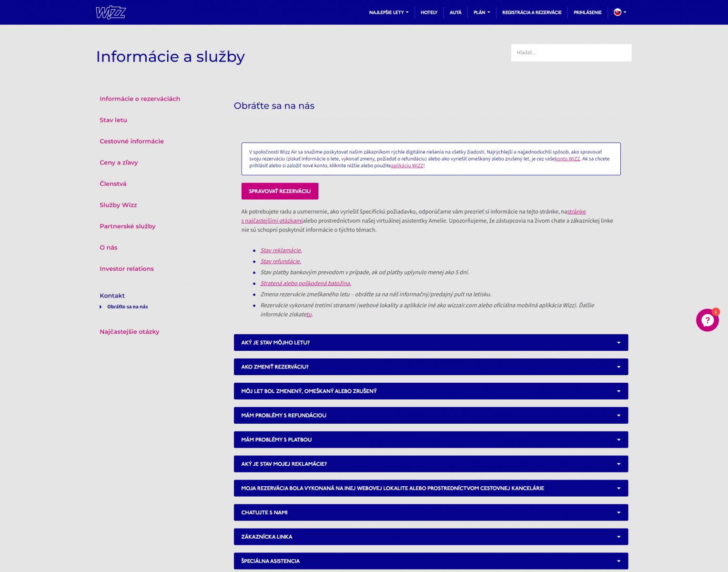Open 'Najlepšie lety' dropdown menu
This screenshot has height=572, width=728.
(x=388, y=12)
